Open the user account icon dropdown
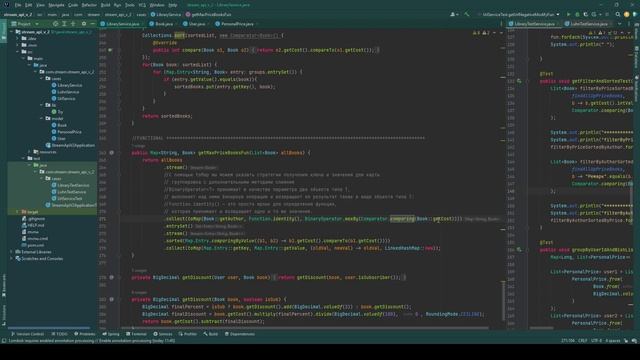 (454, 14)
